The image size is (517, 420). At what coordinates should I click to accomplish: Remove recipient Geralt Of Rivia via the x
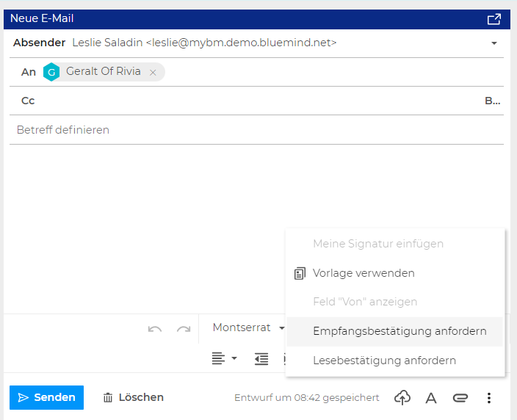click(153, 73)
